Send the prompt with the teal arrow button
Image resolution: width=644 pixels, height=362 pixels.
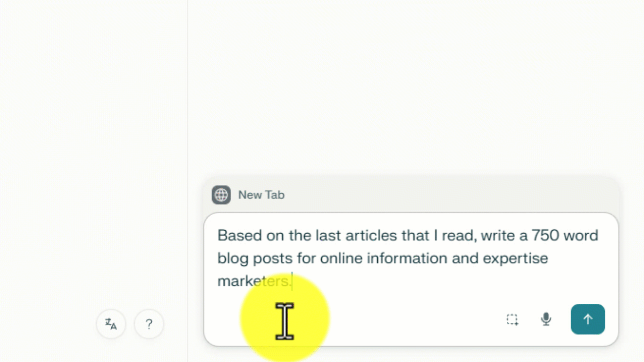pyautogui.click(x=588, y=319)
